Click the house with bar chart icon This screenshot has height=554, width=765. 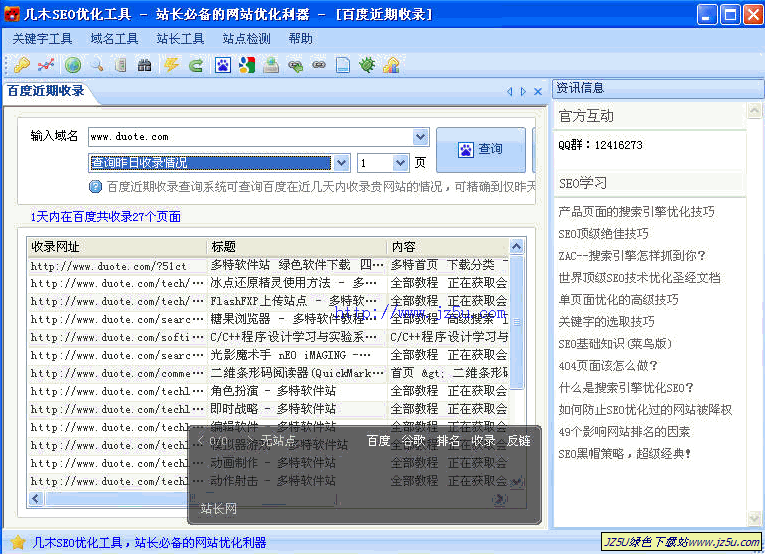click(x=391, y=65)
